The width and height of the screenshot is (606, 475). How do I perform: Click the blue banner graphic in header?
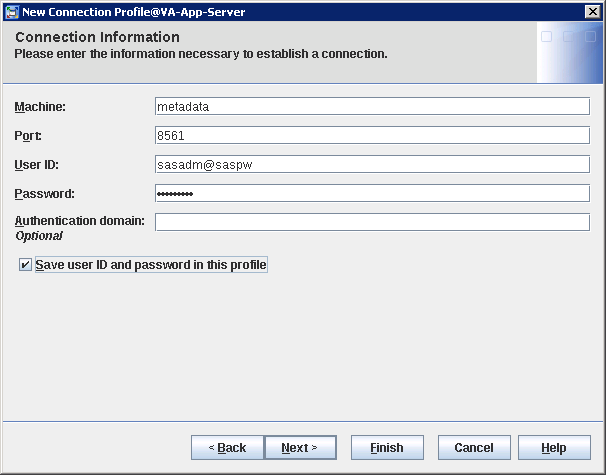(569, 53)
